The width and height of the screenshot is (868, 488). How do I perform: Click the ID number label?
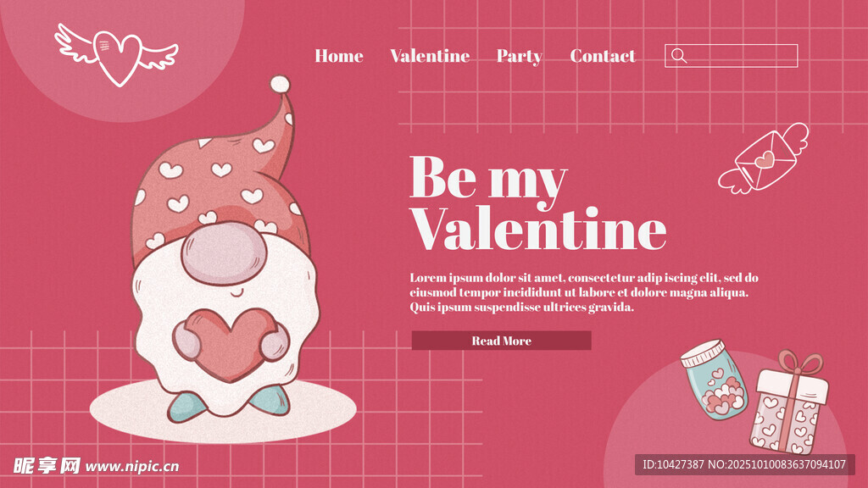pyautogui.click(x=744, y=464)
